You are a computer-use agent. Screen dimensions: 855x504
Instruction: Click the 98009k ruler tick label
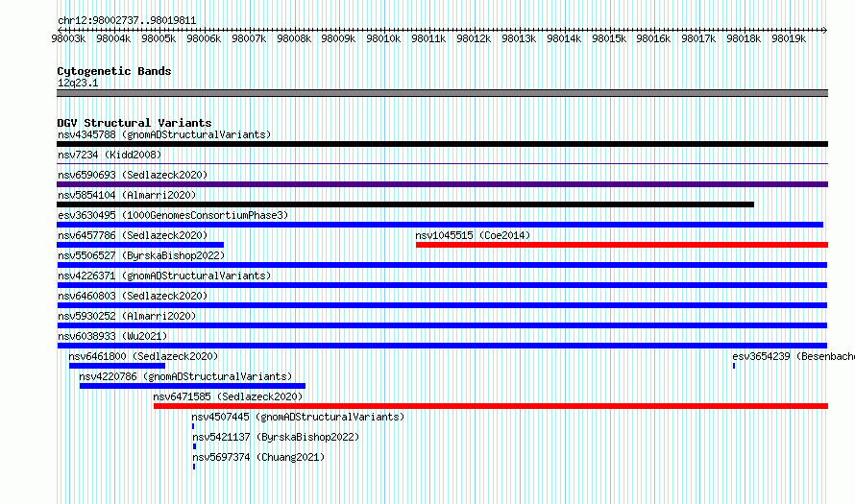(x=338, y=38)
